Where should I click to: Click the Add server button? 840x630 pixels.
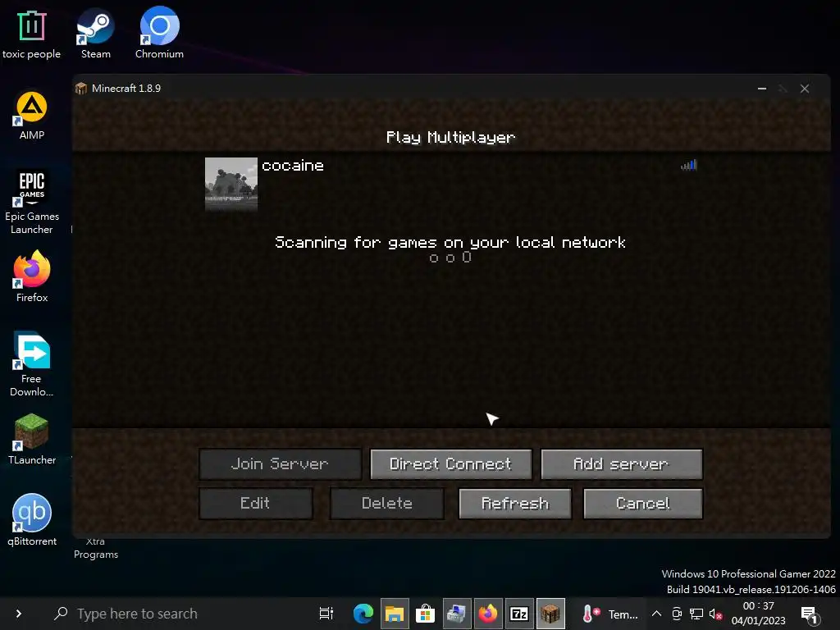click(622, 464)
